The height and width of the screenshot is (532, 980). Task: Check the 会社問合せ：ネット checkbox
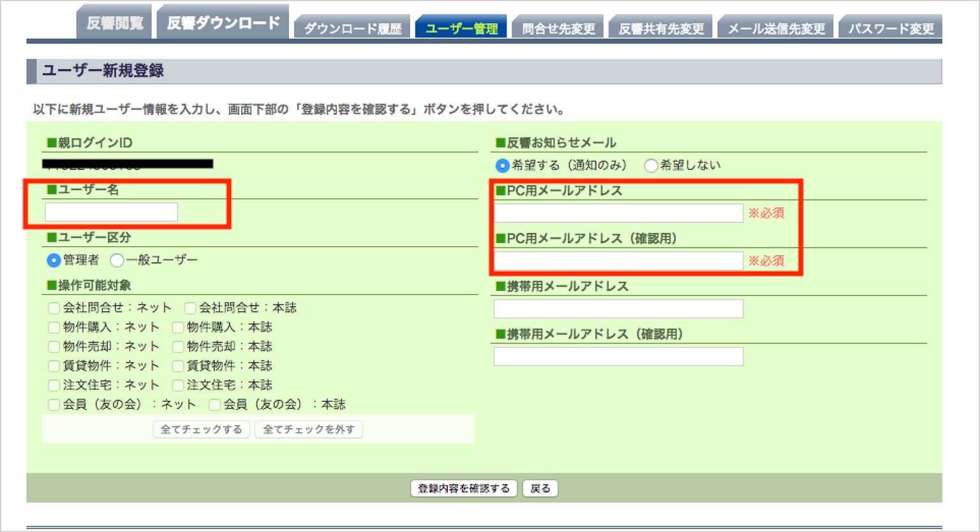54,308
